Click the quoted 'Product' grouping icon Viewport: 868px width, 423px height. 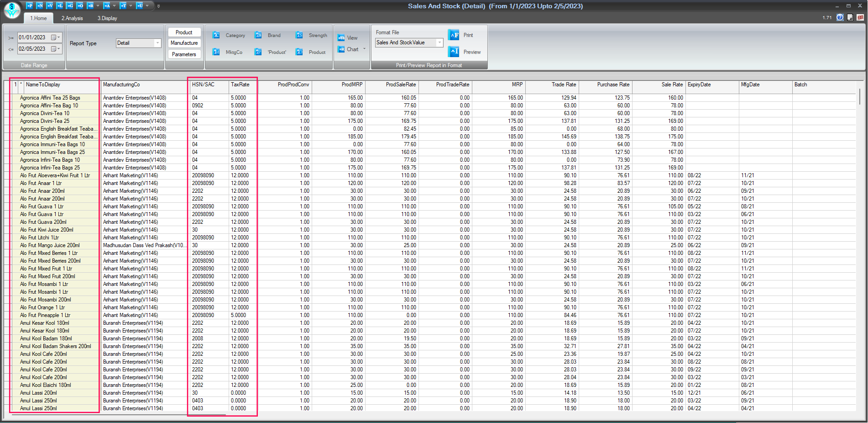[x=258, y=52]
